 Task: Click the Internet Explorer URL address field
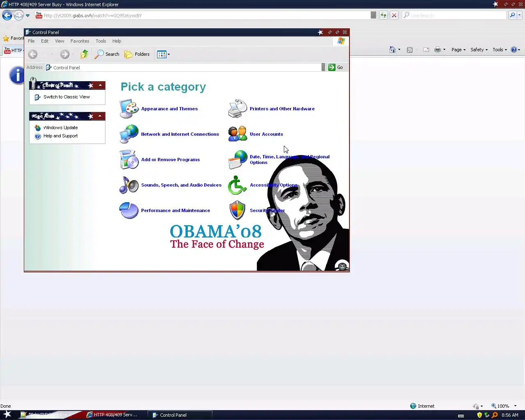[203, 15]
